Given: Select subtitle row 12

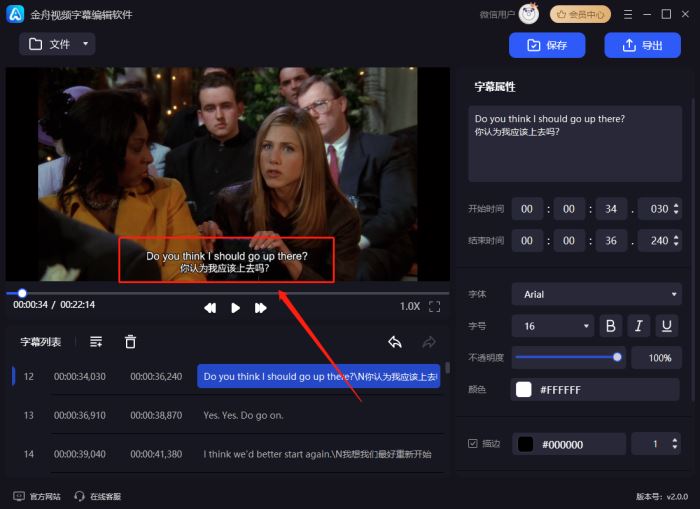Looking at the screenshot, I should (228, 376).
